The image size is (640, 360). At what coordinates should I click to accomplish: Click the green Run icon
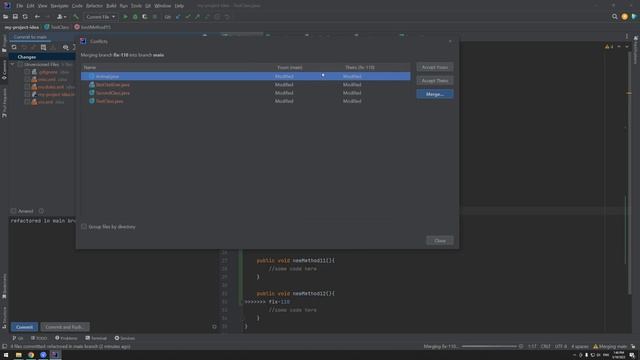click(x=125, y=17)
